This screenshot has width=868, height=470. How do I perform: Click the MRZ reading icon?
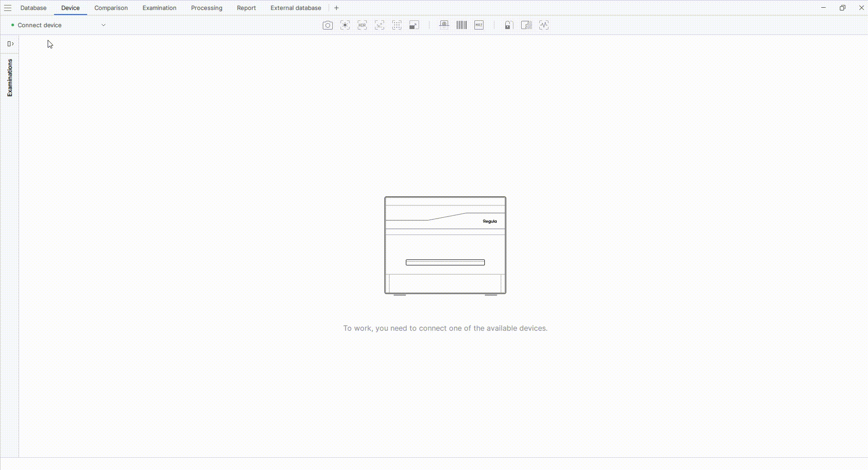(x=479, y=25)
